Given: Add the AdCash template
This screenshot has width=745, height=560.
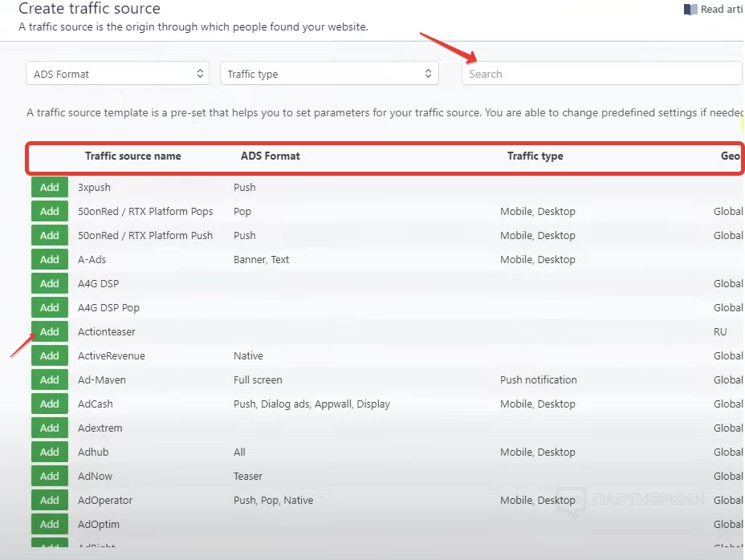Looking at the screenshot, I should 50,404.
